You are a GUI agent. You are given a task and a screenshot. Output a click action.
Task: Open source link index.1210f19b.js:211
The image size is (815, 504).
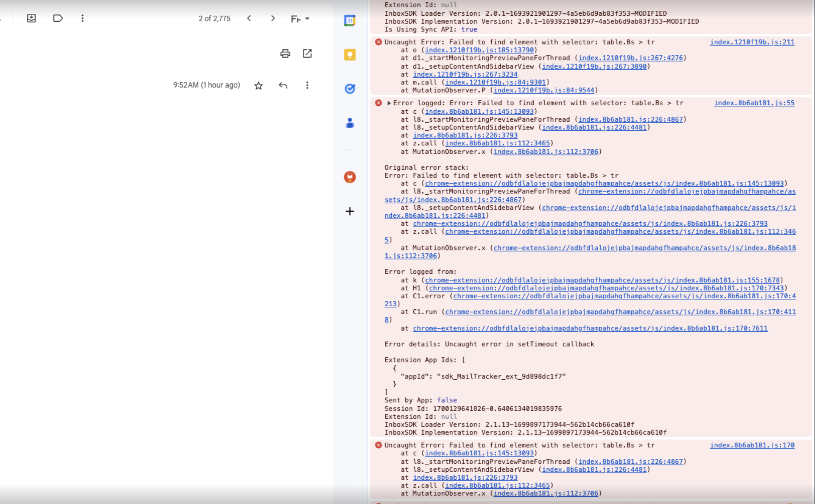click(x=752, y=42)
